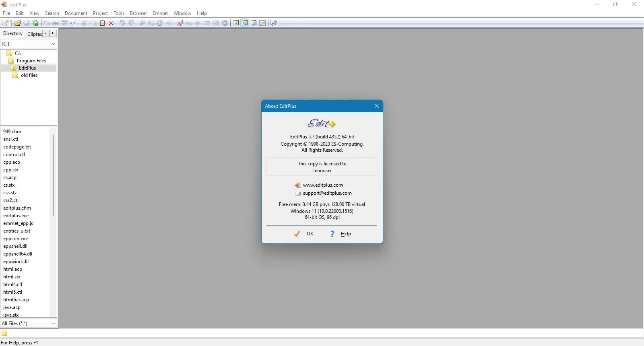Image resolution: width=644 pixels, height=346 pixels.
Task: Select emmet_epp.js in the file list
Action: click(x=18, y=223)
